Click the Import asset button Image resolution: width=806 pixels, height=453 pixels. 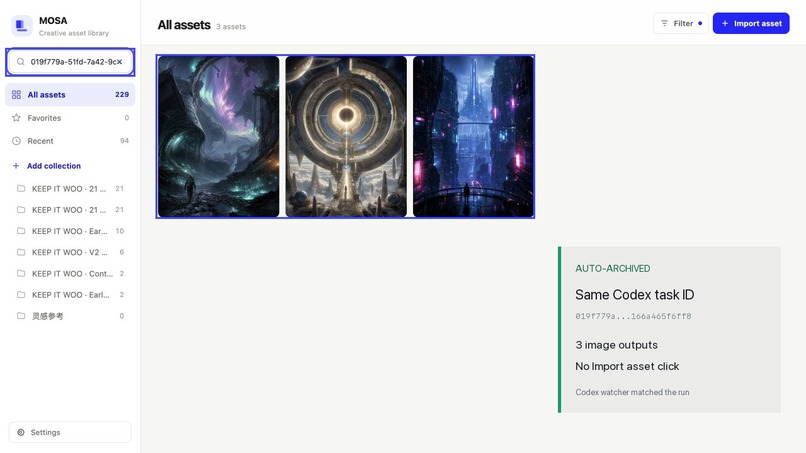[751, 23]
